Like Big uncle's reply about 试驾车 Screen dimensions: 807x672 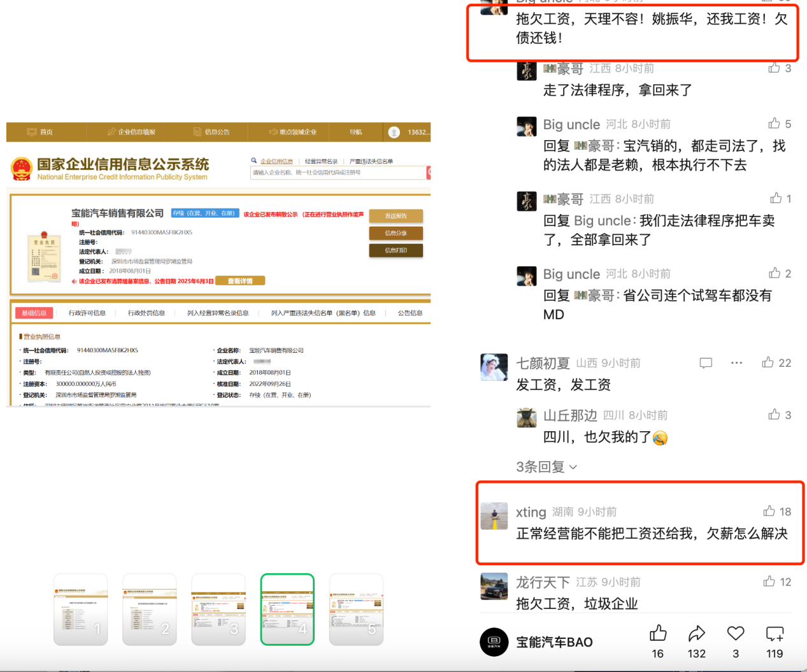[775, 273]
